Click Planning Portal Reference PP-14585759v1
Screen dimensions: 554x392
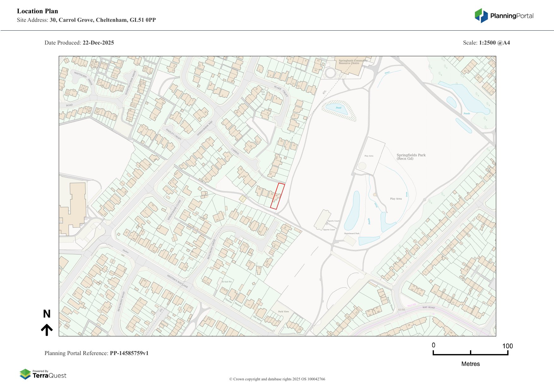(96, 353)
